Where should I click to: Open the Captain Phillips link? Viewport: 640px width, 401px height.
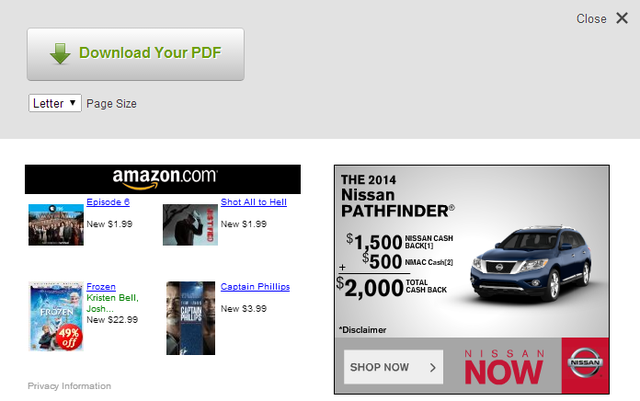click(255, 287)
